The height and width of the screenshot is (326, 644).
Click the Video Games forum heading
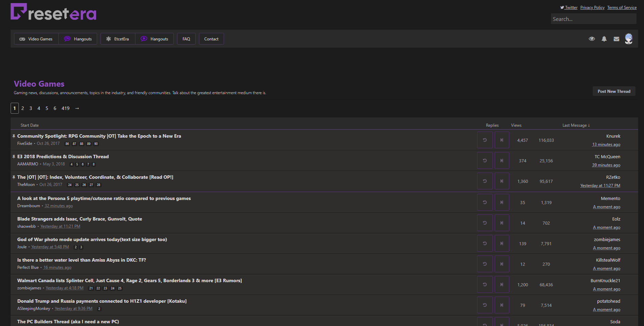tap(39, 84)
